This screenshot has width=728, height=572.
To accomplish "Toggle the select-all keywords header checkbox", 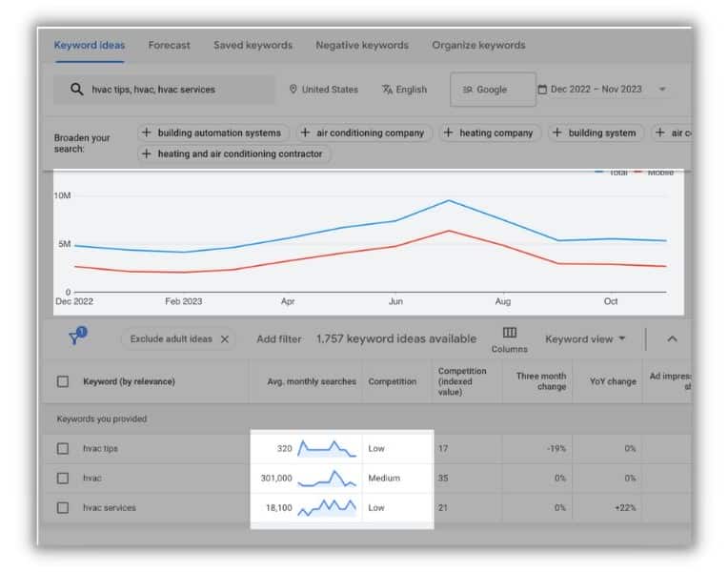I will point(63,381).
